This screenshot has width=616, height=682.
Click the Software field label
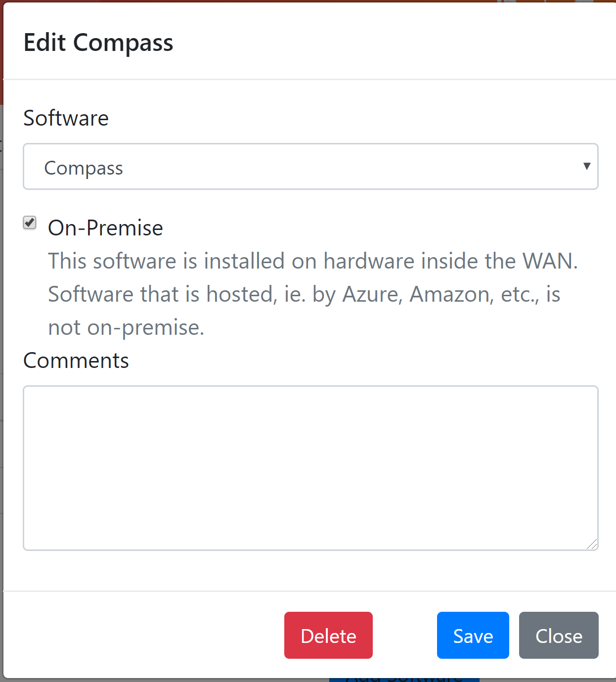(66, 118)
